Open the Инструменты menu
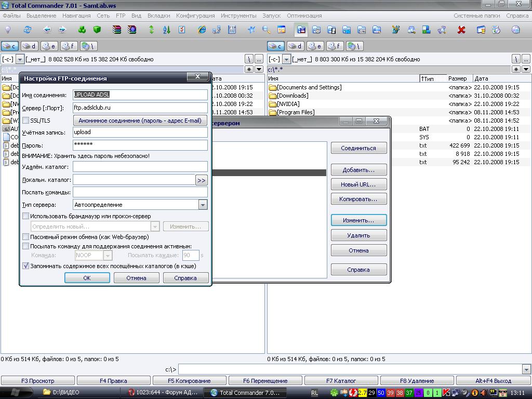The height and width of the screenshot is (399, 532). (x=238, y=16)
